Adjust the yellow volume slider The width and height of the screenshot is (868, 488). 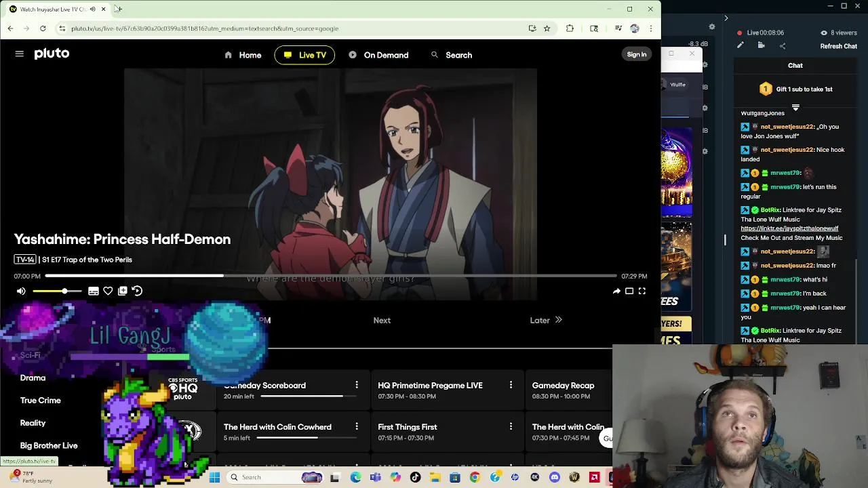point(57,291)
